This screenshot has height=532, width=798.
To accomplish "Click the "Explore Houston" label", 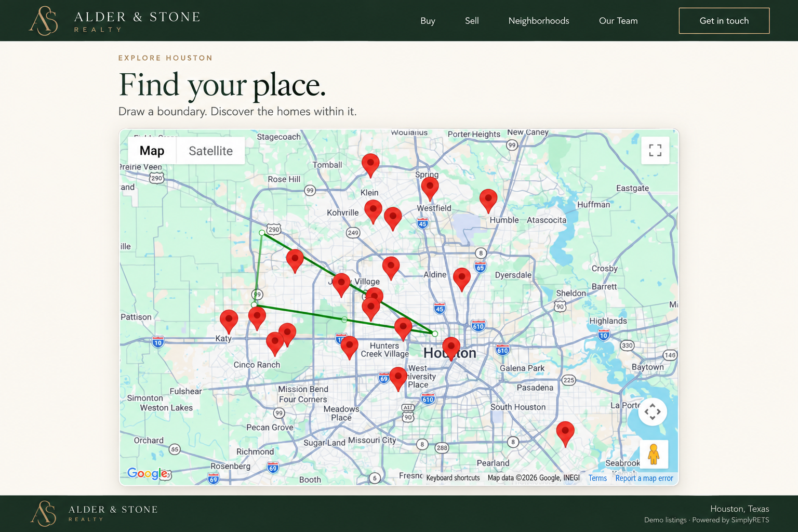I will 166,58.
